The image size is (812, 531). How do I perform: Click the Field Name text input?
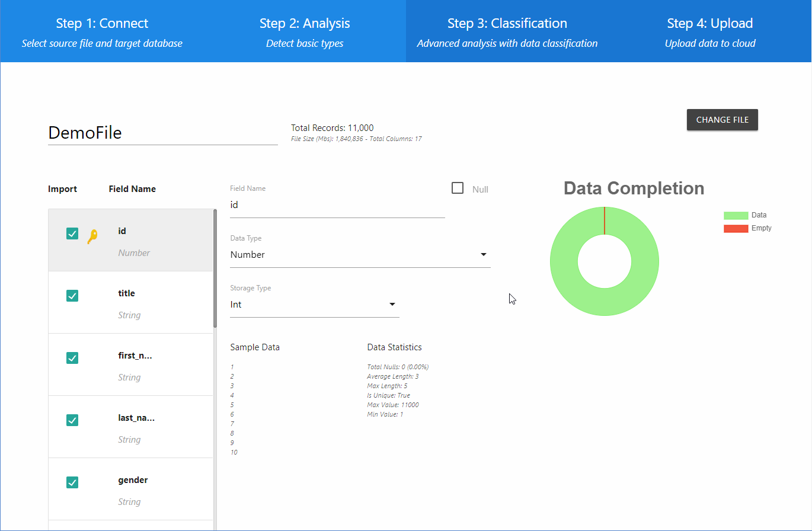point(337,205)
